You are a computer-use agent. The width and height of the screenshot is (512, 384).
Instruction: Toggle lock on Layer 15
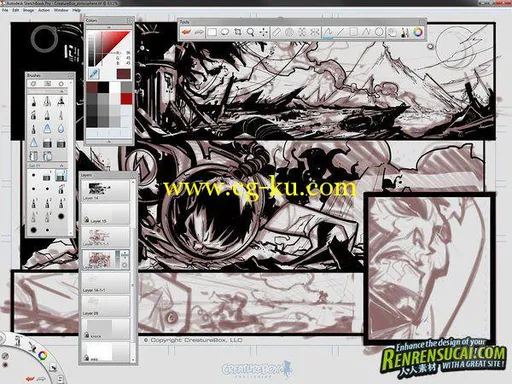pos(86,219)
